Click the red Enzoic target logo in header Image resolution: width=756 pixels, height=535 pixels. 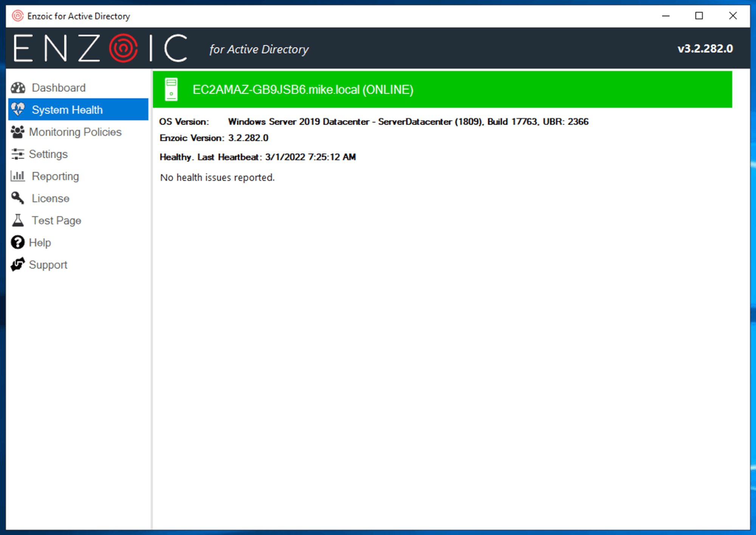pos(123,48)
